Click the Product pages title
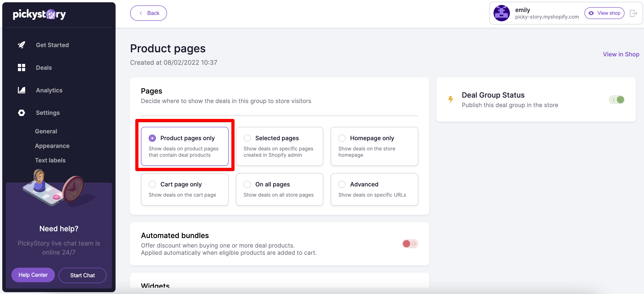 point(168,48)
